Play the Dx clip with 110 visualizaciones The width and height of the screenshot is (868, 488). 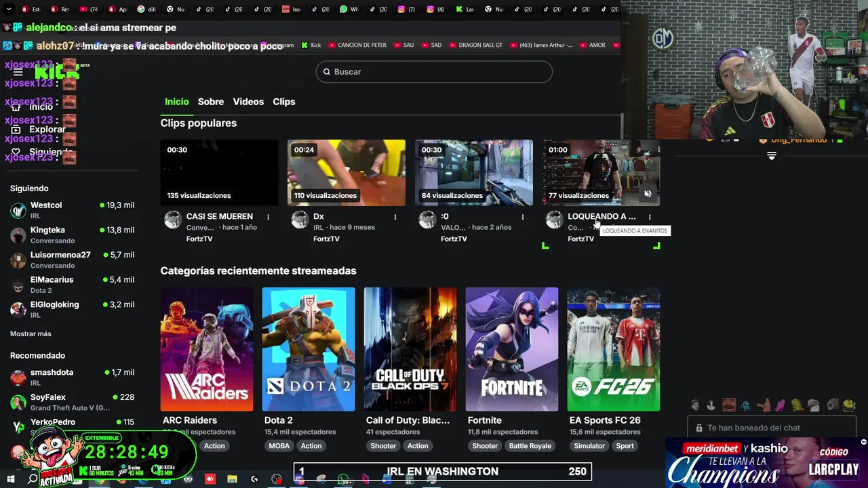pos(347,173)
